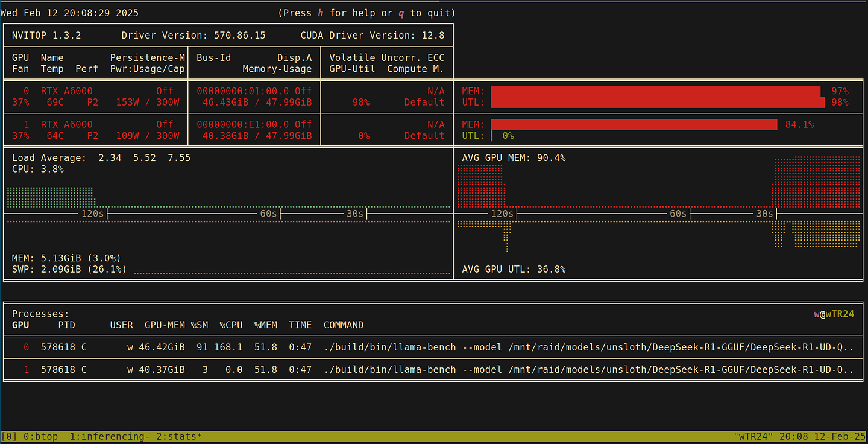The height and width of the screenshot is (444, 868).
Task: Click GPU 0 utilization bar
Action: point(657,103)
